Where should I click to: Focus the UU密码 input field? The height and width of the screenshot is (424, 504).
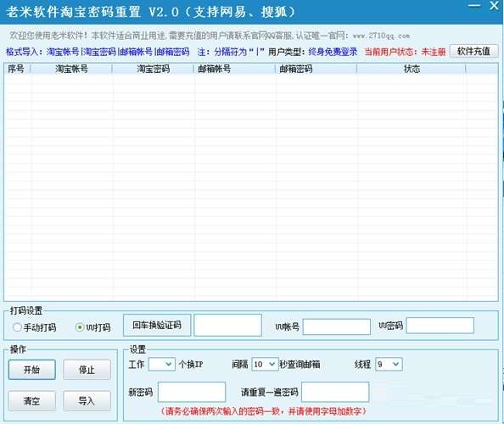point(440,326)
